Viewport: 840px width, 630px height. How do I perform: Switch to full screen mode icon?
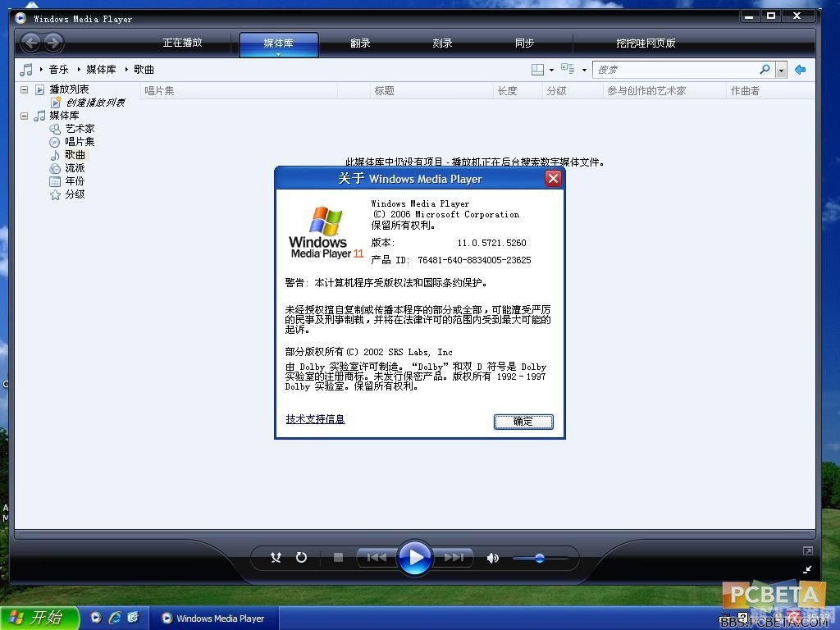[807, 551]
